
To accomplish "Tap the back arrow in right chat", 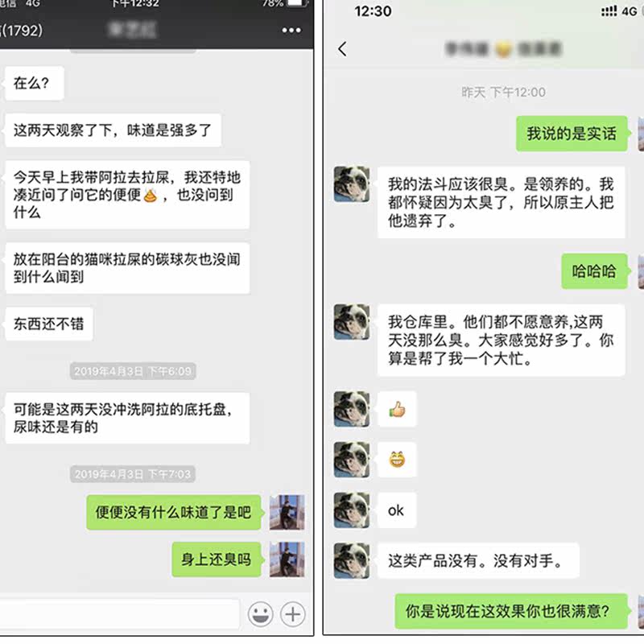I will (342, 49).
